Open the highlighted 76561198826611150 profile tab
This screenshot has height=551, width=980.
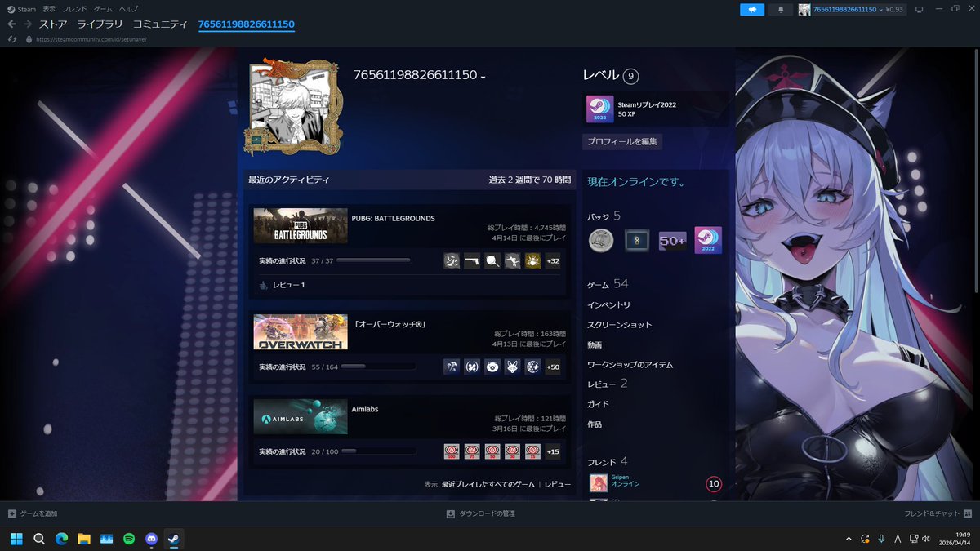pos(247,24)
